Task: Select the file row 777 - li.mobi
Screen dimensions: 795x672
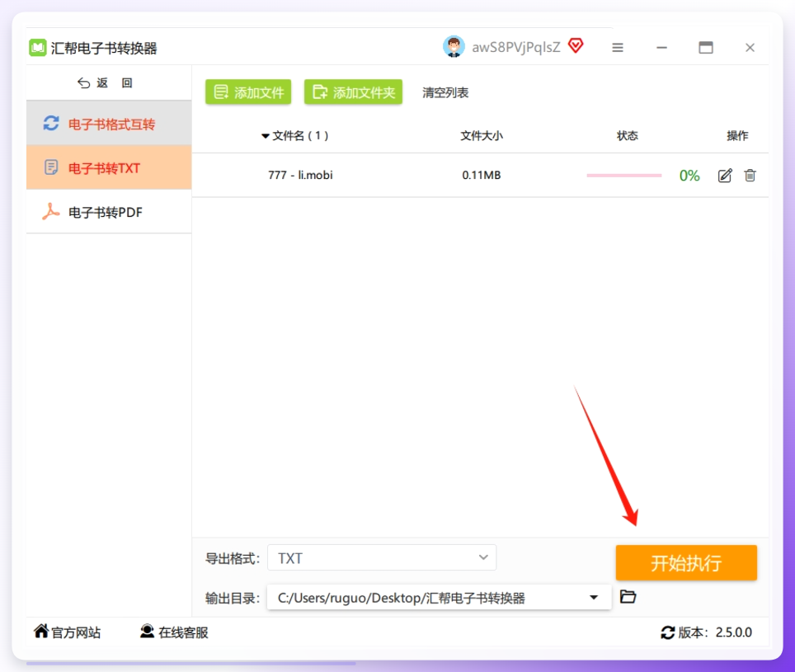Action: pyautogui.click(x=480, y=175)
